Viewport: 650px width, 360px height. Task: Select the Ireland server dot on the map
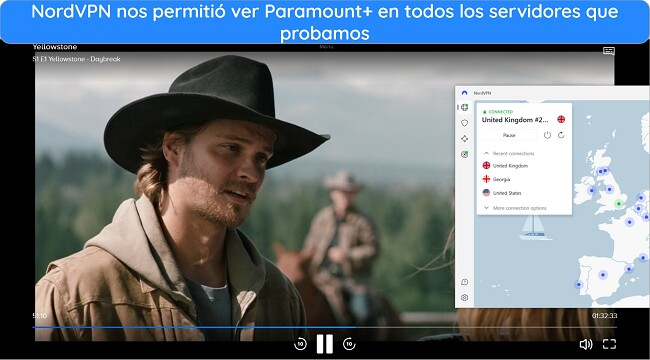point(591,191)
